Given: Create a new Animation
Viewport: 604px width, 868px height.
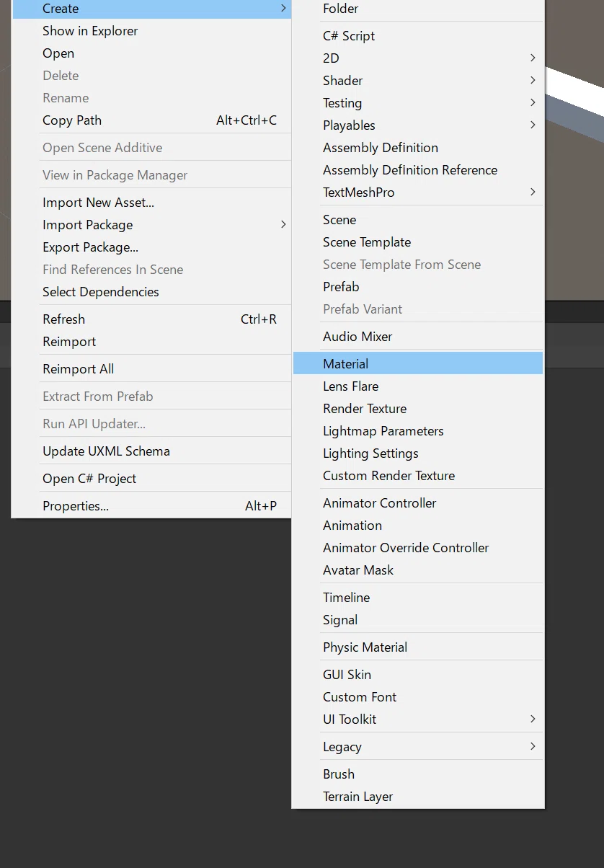Looking at the screenshot, I should click(418, 526).
